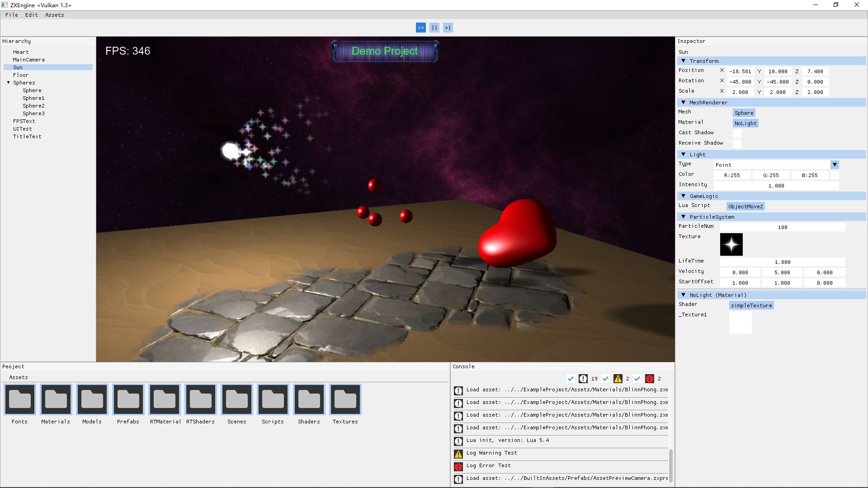Viewport: 868px width, 488px height.
Task: Click the star particle texture thumbnail
Action: coord(731,244)
